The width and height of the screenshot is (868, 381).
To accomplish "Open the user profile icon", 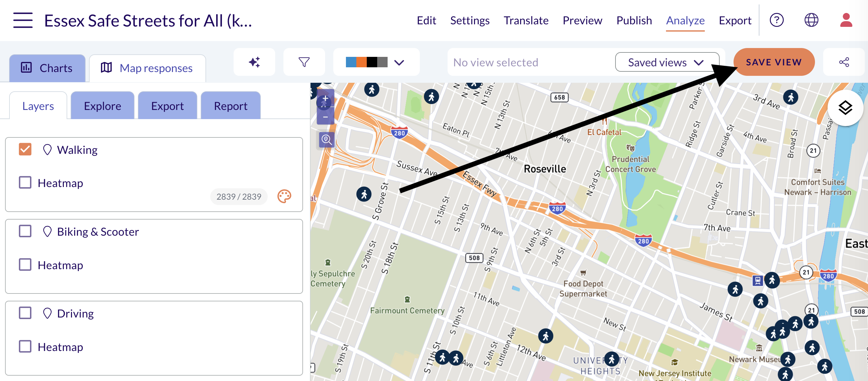I will 846,20.
